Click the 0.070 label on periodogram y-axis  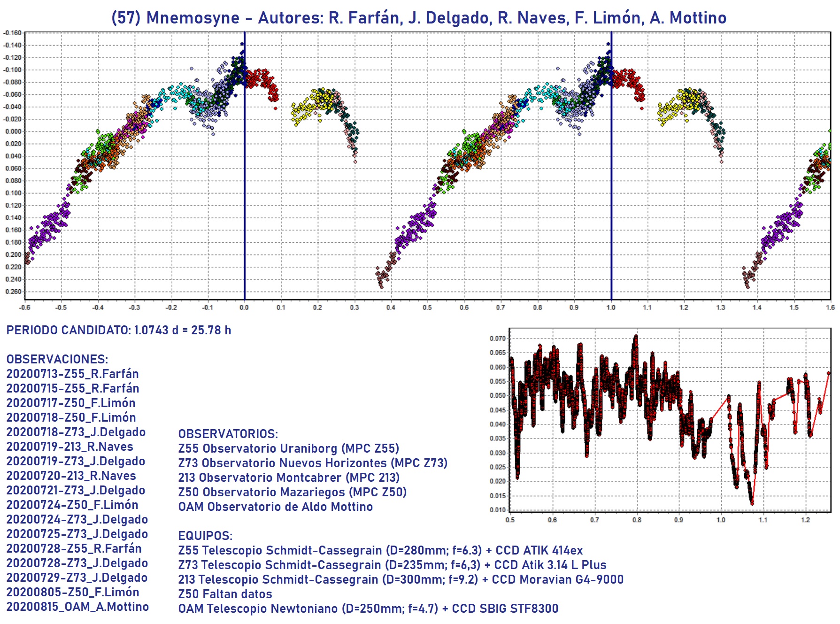[x=497, y=339]
